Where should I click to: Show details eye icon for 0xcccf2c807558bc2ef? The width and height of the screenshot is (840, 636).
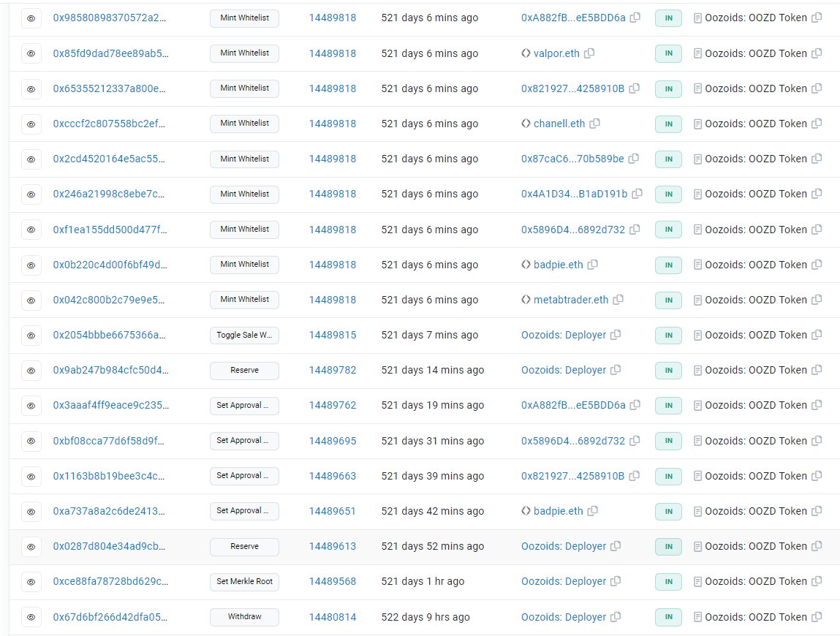pyautogui.click(x=31, y=124)
